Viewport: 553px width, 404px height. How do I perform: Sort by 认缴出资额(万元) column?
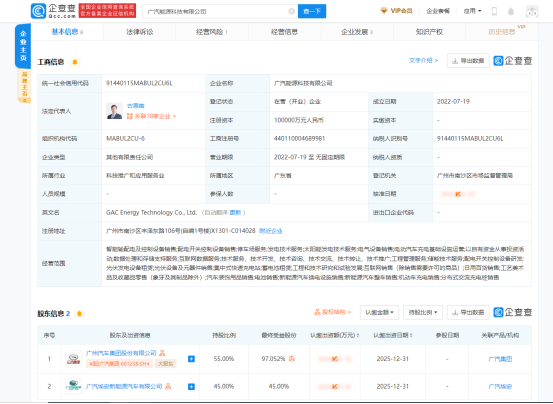(x=335, y=335)
